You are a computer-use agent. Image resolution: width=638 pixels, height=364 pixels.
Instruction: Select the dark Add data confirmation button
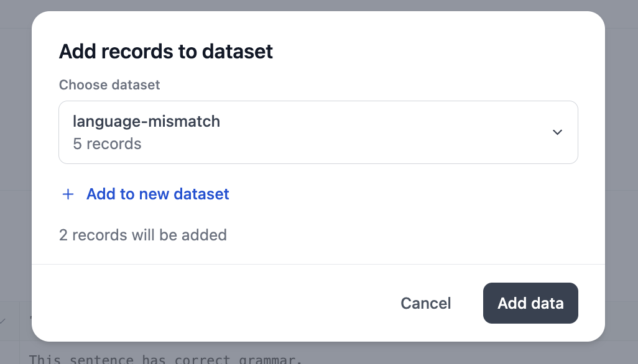tap(530, 303)
